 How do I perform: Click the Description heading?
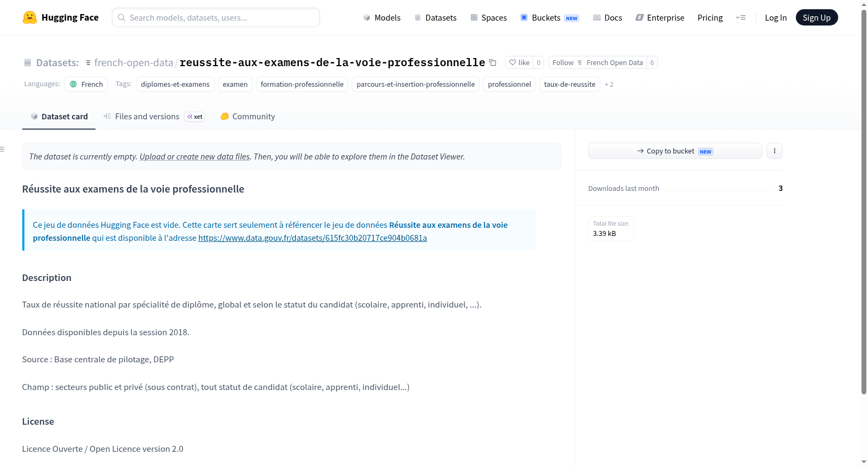pos(47,278)
